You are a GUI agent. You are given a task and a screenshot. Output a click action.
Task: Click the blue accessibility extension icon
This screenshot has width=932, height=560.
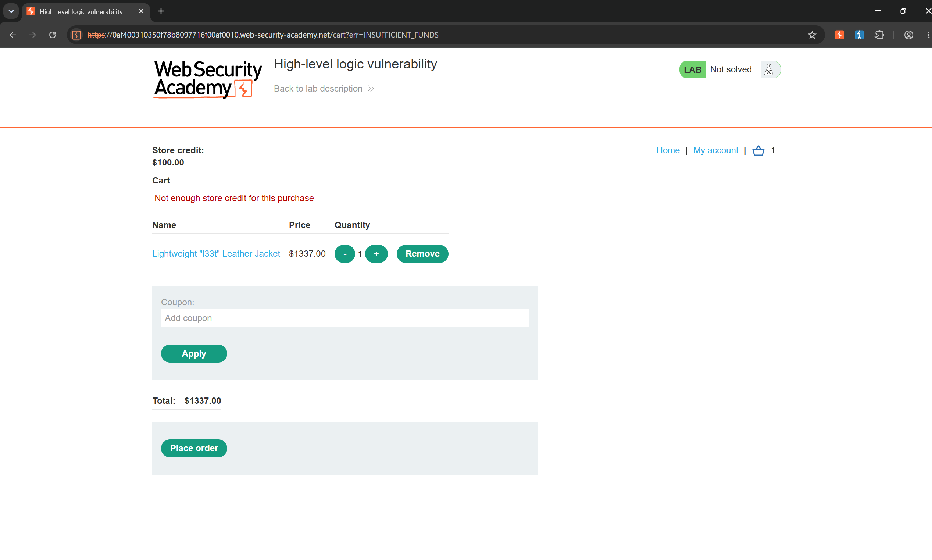point(859,35)
